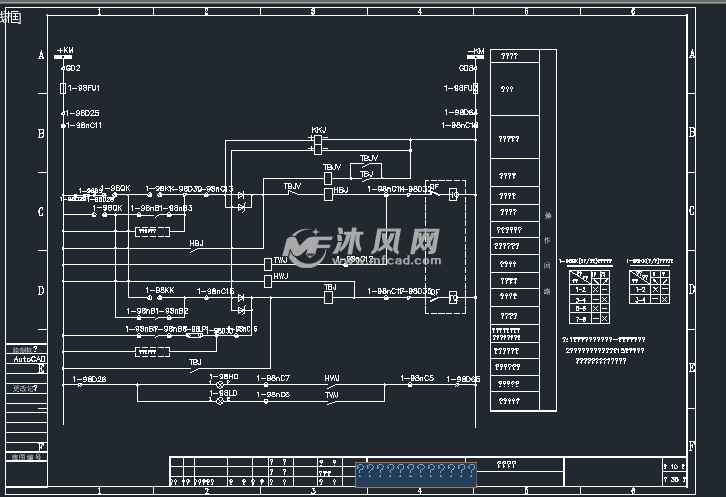This screenshot has width=726, height=497.
Task: Click the highlighted title block text field
Action: (416, 474)
